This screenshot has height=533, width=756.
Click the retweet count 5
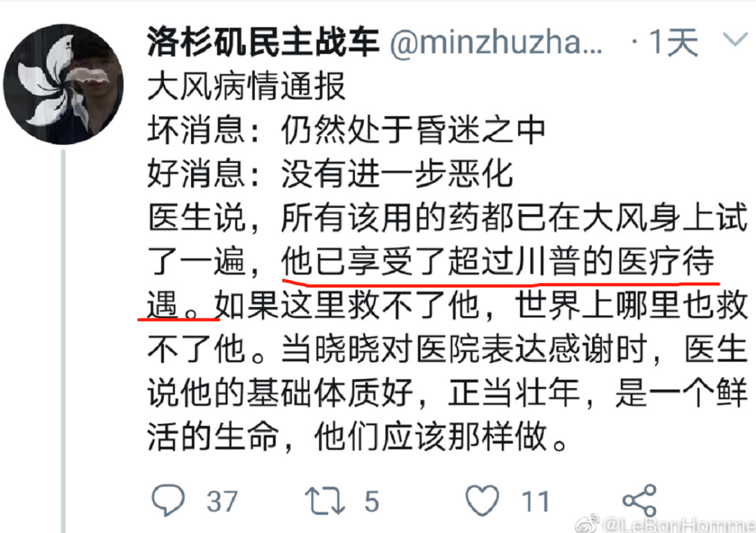click(372, 502)
